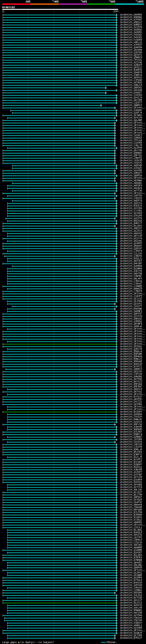Screen dimensions: 146x644
Task: Open the UniRef100_Q1IX32 label
Action: click(x=131, y=299)
